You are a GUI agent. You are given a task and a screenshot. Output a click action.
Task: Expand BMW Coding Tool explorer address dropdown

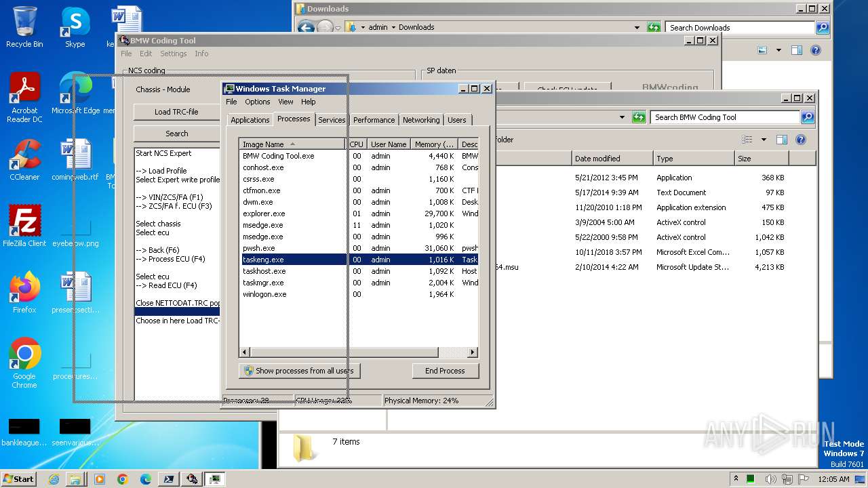click(x=622, y=117)
